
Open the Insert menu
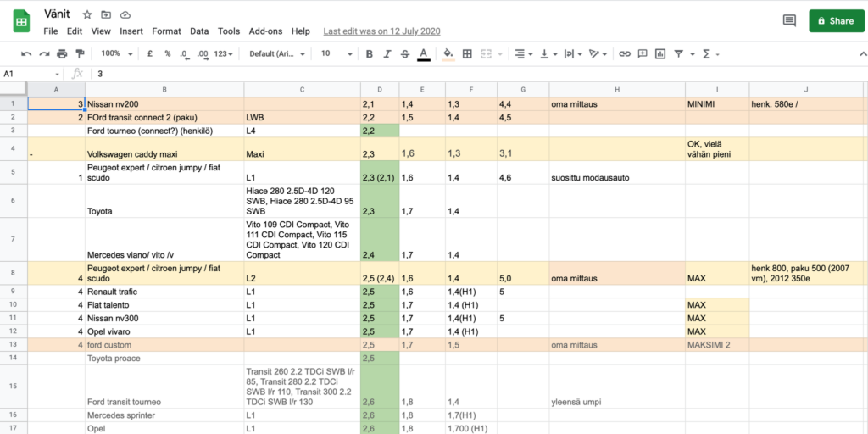[131, 31]
